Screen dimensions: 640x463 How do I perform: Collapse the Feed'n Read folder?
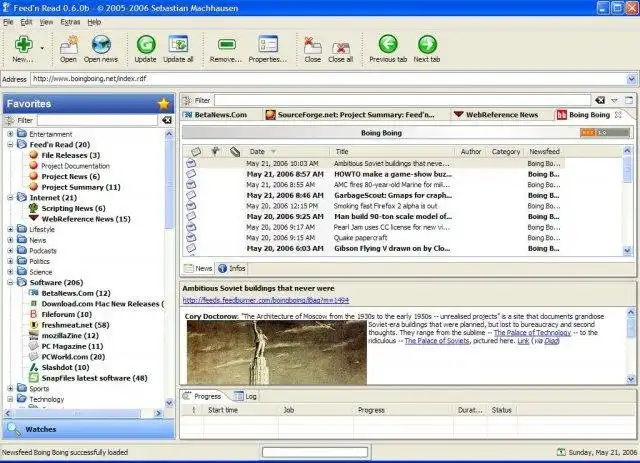pos(11,145)
